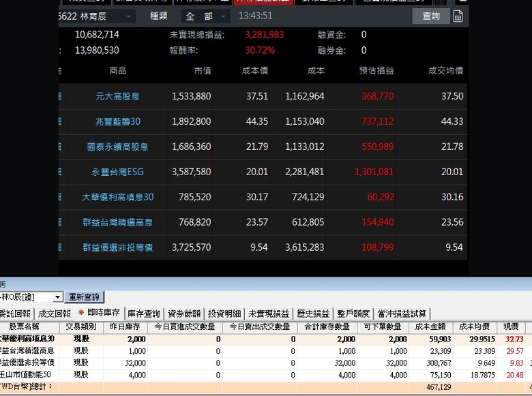The height and width of the screenshot is (396, 532).
Task: Sort by the 預估損益 column header
Action: pyautogui.click(x=376, y=70)
